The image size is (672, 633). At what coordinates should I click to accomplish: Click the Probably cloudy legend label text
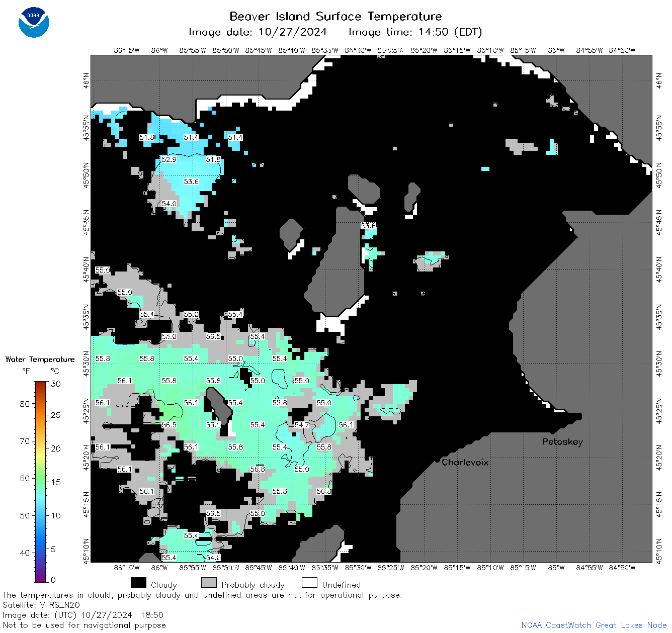click(253, 585)
